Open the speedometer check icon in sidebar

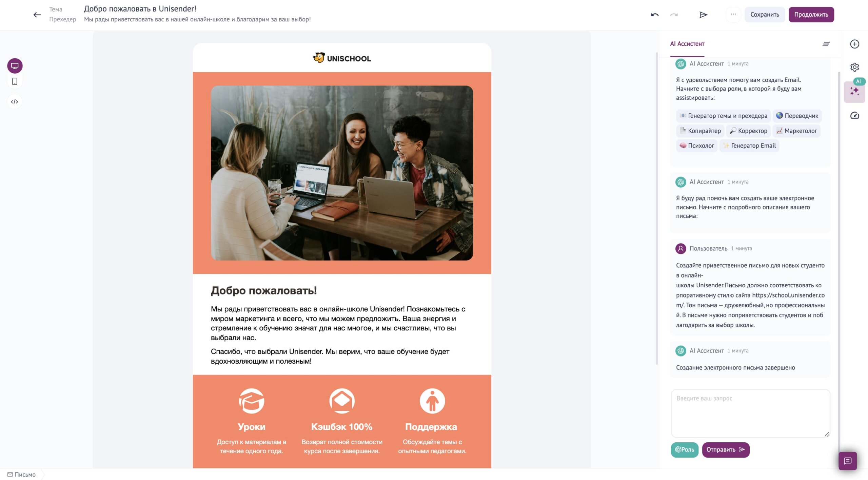[x=854, y=116]
